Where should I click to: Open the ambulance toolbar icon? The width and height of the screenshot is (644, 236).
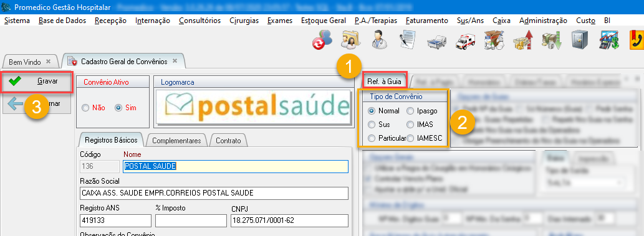[465, 40]
